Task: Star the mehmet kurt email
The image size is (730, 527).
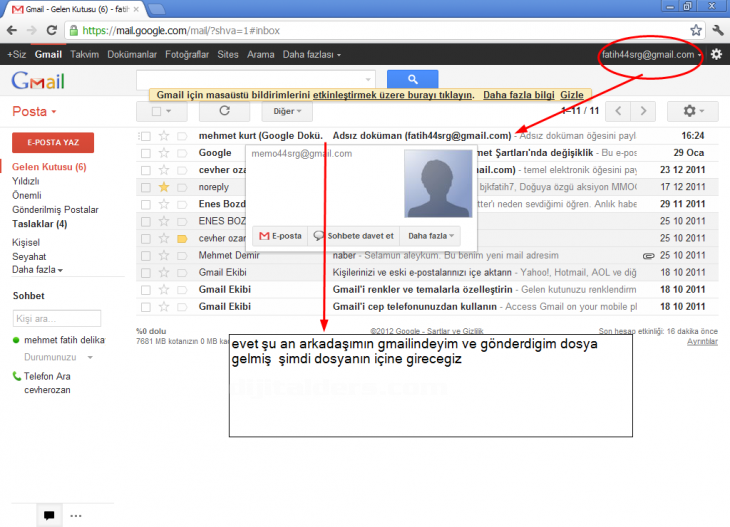Action: (163, 135)
